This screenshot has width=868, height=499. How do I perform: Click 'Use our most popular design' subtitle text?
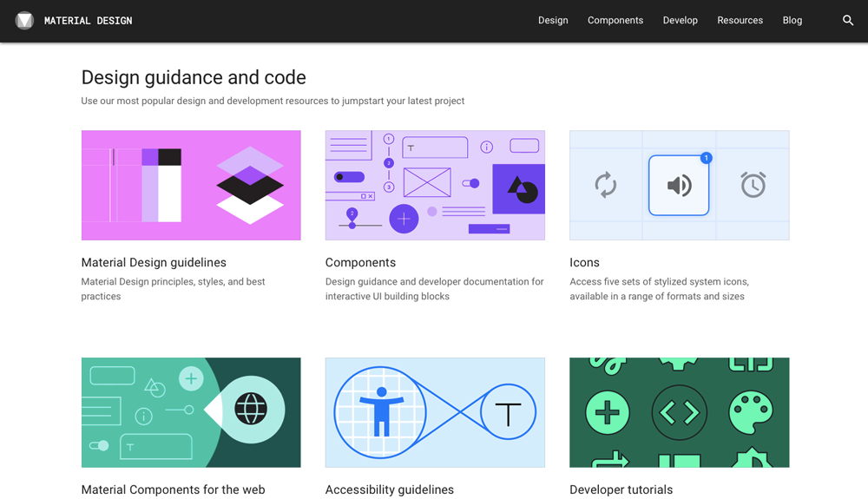(273, 102)
